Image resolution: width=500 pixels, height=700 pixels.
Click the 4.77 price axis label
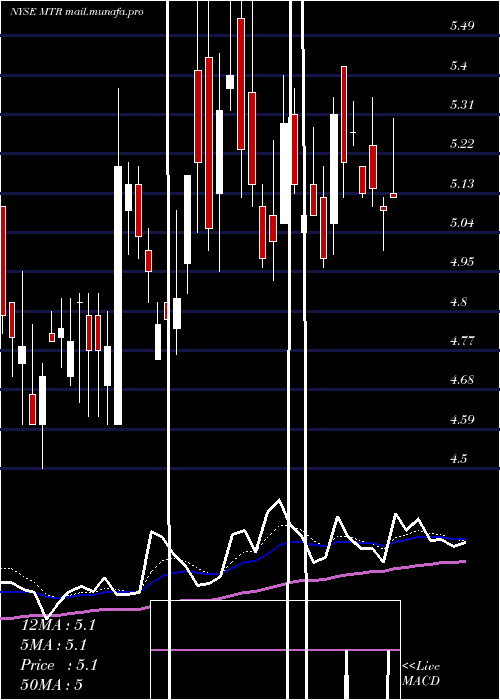click(462, 342)
